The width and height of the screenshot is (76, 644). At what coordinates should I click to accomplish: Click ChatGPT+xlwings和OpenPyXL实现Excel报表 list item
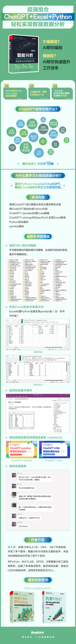pyautogui.click(x=37, y=218)
